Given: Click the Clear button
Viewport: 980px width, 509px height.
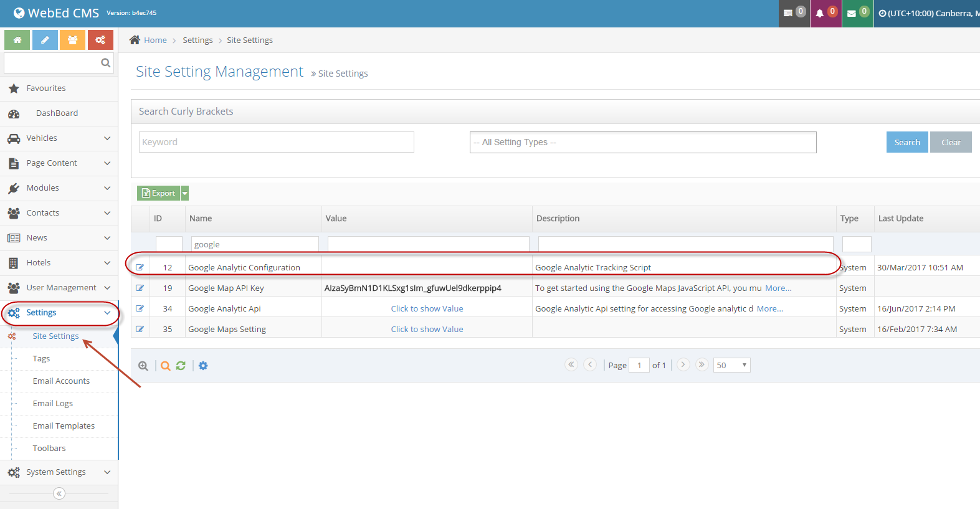Looking at the screenshot, I should (951, 142).
